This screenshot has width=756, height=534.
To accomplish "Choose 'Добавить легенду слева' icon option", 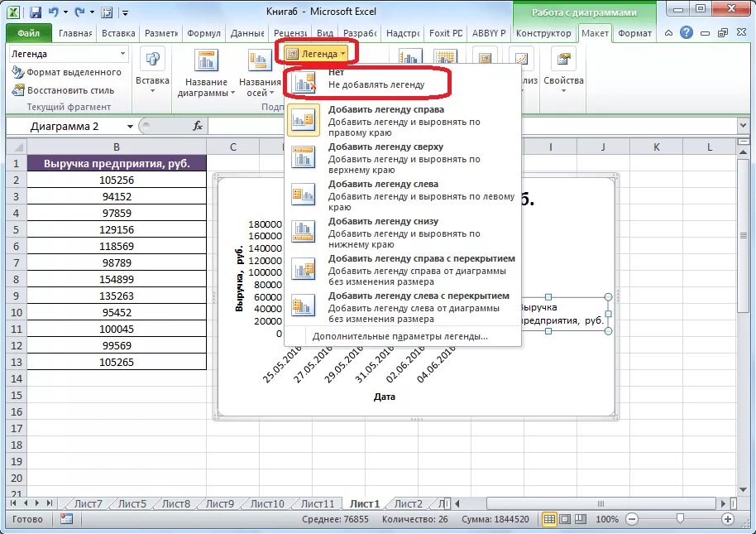I will (304, 195).
